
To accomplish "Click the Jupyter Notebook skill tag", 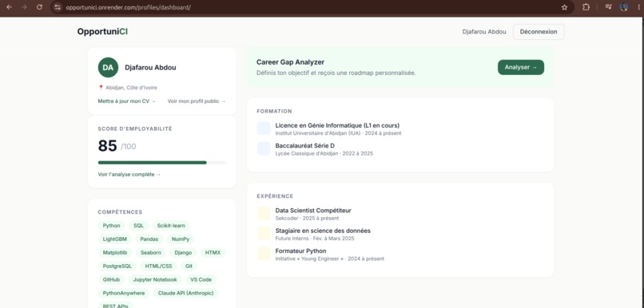I will tap(155, 279).
